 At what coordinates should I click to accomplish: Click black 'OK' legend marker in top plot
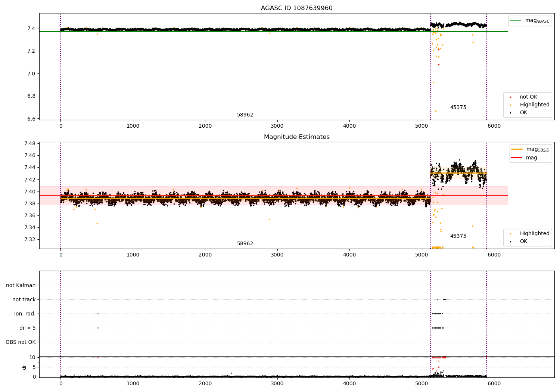coord(510,113)
